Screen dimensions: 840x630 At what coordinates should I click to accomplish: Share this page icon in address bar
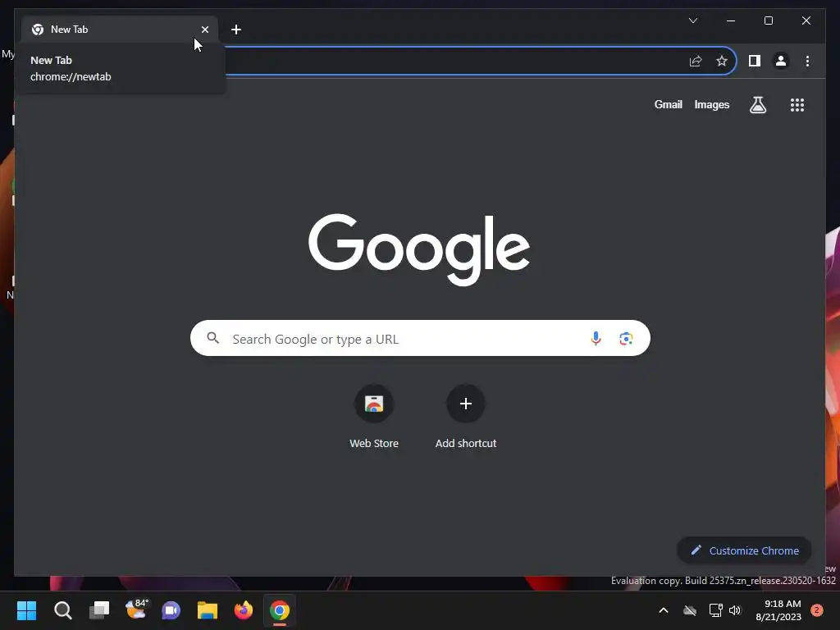696,61
